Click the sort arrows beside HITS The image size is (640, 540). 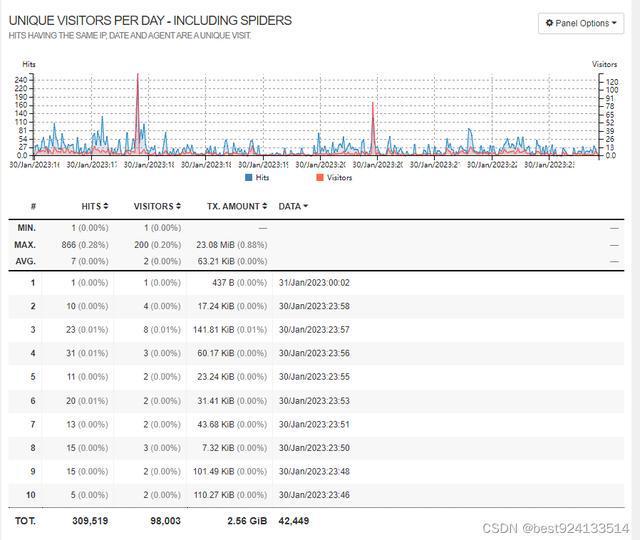point(106,206)
